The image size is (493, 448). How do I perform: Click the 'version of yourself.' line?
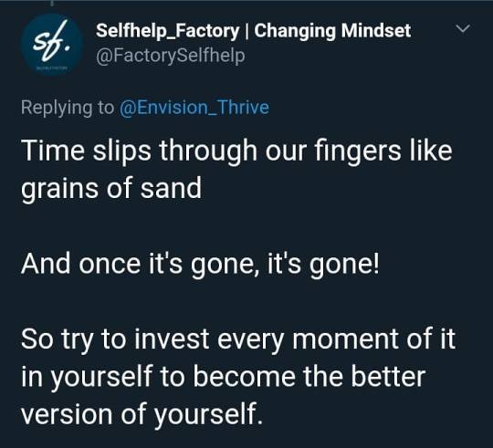[x=142, y=415]
